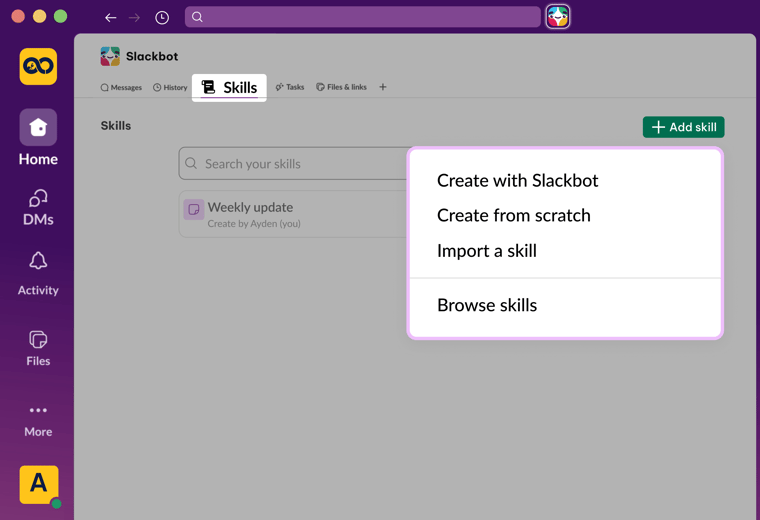Click the Skills section heading
Viewport: 760px width, 520px height.
point(116,126)
